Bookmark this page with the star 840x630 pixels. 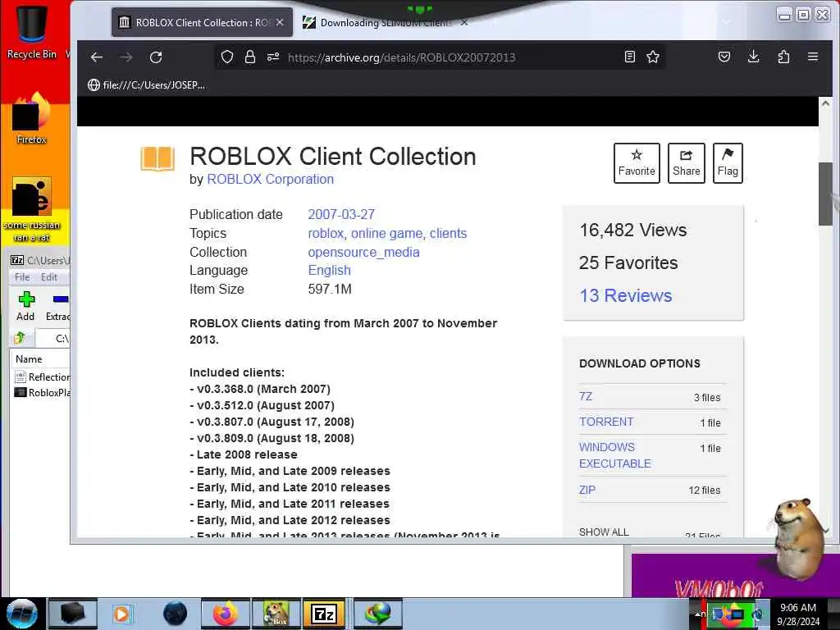pos(652,57)
